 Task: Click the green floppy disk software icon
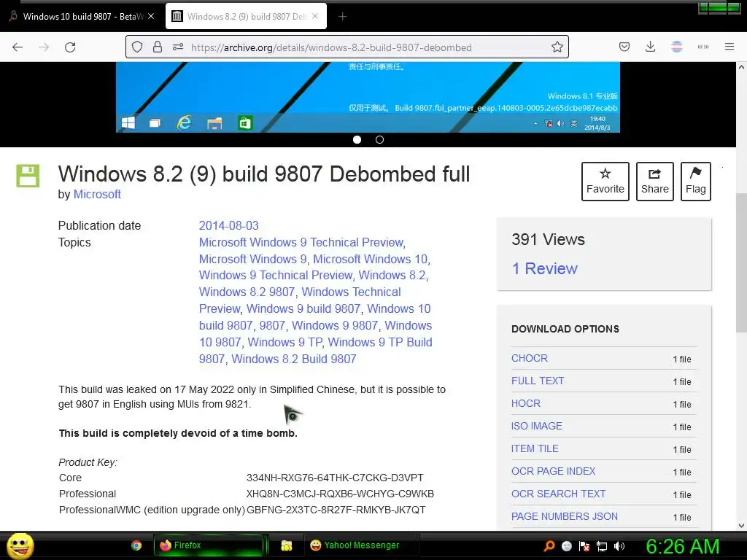tap(28, 176)
